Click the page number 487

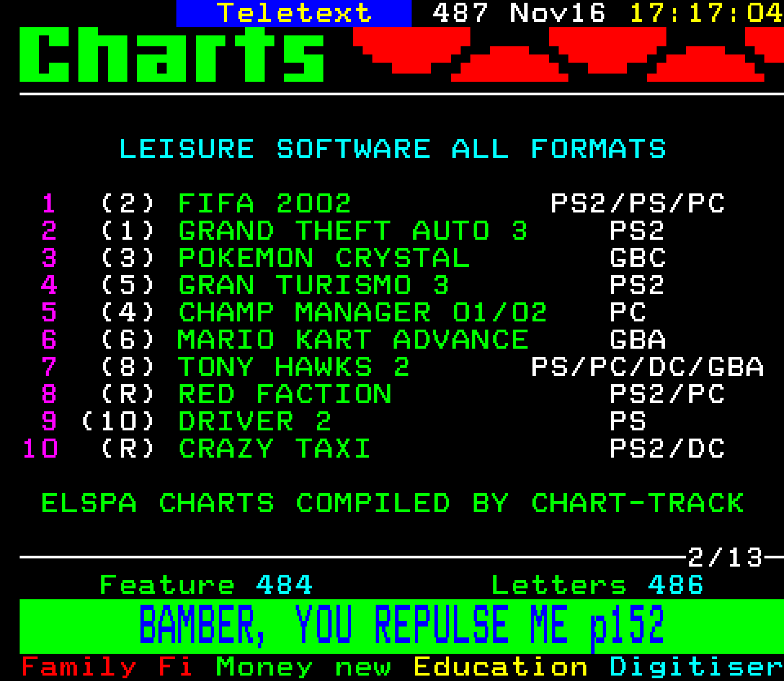point(460,13)
